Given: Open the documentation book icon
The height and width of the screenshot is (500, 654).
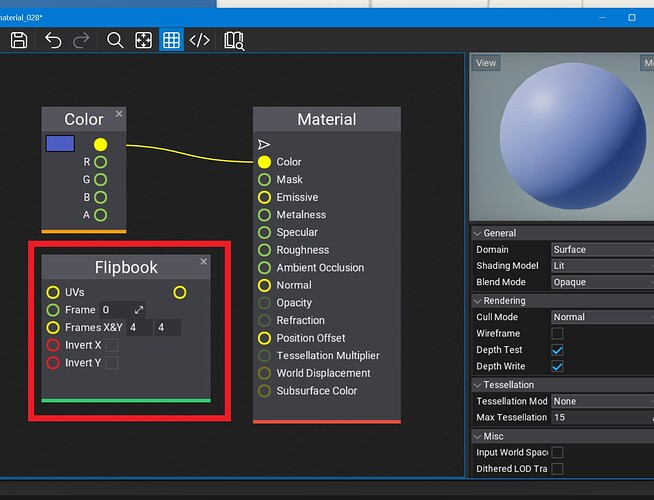Looking at the screenshot, I should point(234,40).
